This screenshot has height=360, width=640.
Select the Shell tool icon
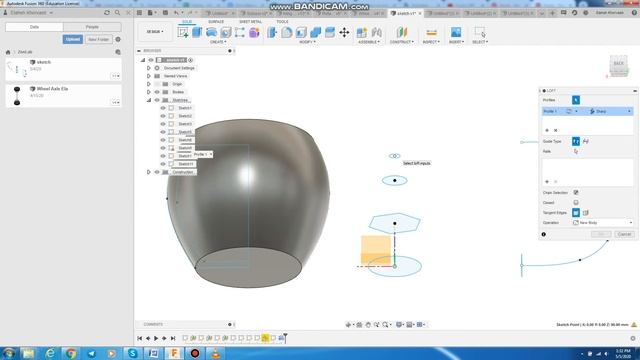click(301, 32)
